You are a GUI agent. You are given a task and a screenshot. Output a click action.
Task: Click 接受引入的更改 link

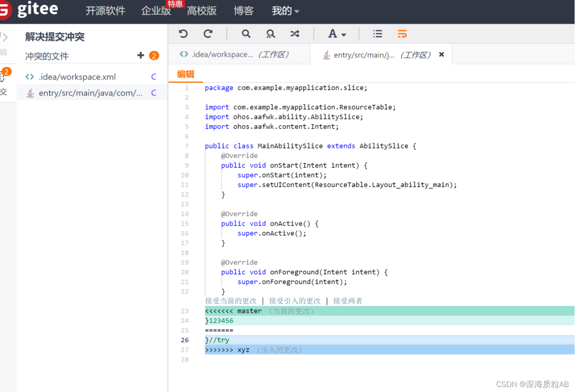click(295, 301)
